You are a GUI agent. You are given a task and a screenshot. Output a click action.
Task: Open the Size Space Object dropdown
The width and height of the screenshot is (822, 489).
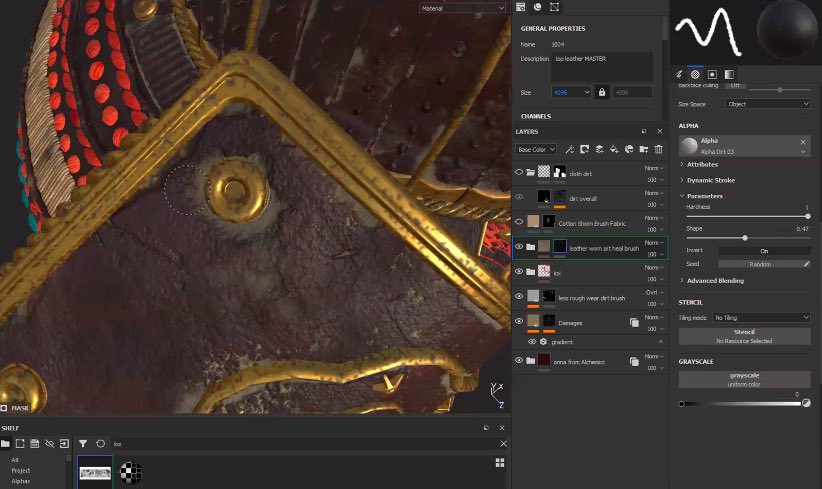[x=768, y=104]
